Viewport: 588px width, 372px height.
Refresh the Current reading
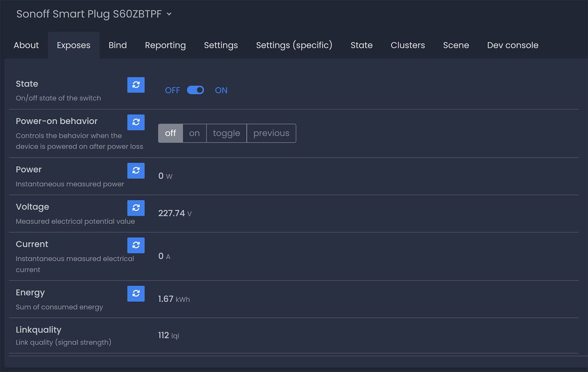pyautogui.click(x=136, y=245)
